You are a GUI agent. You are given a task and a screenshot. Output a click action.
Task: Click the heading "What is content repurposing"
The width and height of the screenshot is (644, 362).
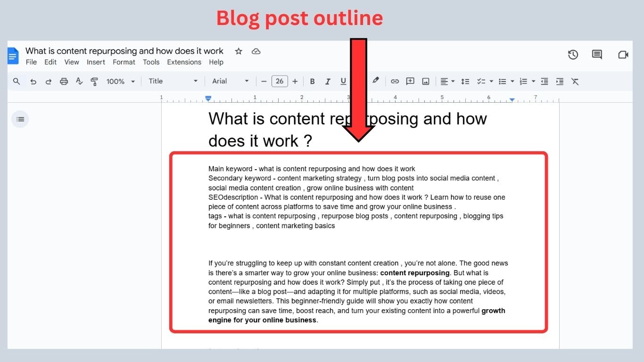(347, 130)
